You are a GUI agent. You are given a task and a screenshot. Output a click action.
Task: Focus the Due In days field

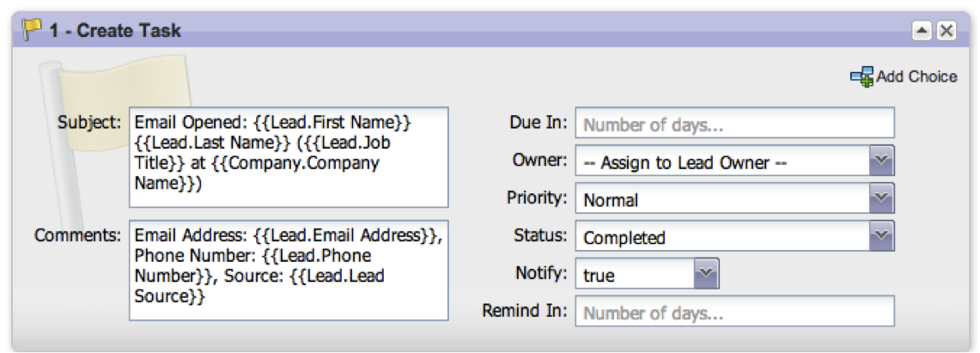tap(734, 124)
